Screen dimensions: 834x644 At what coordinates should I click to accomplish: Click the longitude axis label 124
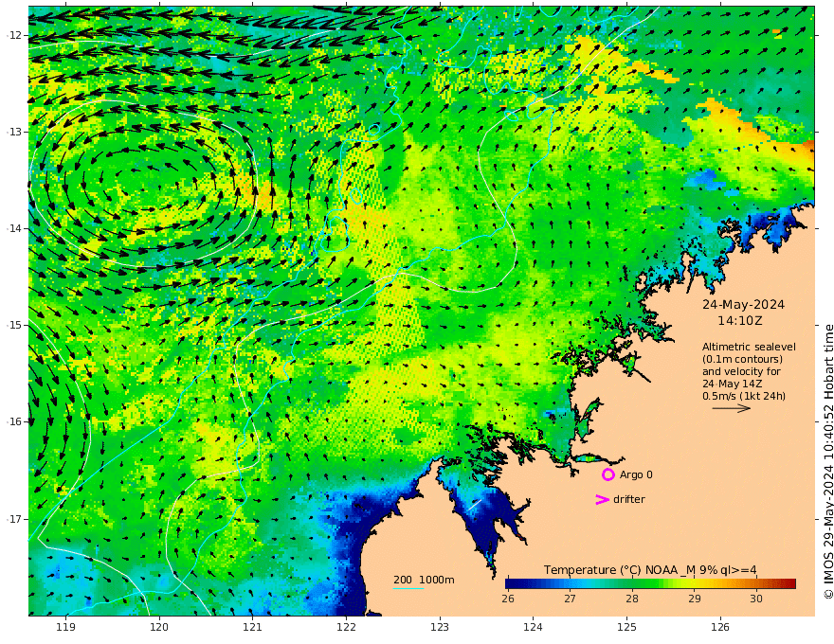click(x=533, y=627)
